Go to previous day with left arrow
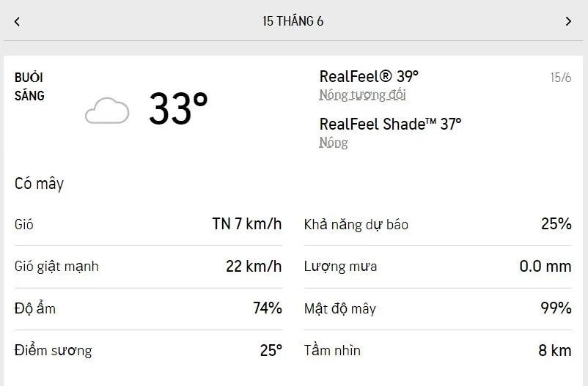The width and height of the screenshot is (588, 386). click(x=17, y=21)
